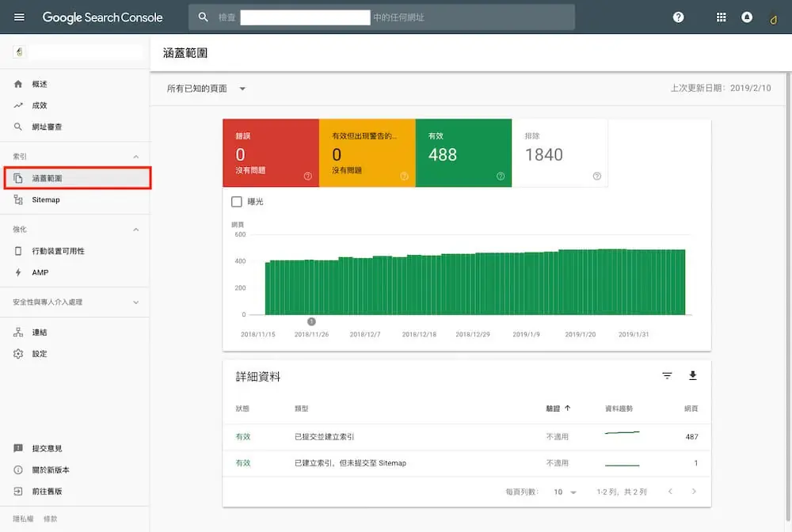Click the info icon beside 關於新版本
The height and width of the screenshot is (532, 792).
point(18,470)
